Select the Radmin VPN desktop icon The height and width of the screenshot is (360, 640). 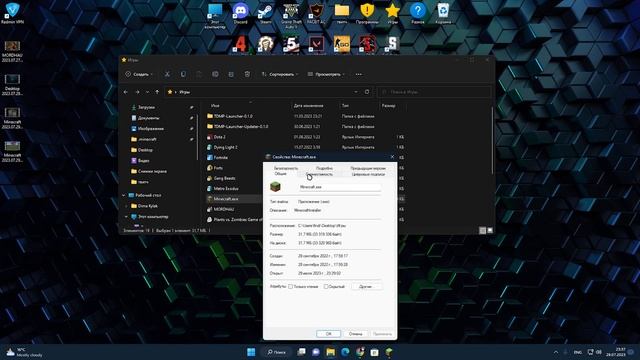click(x=12, y=13)
